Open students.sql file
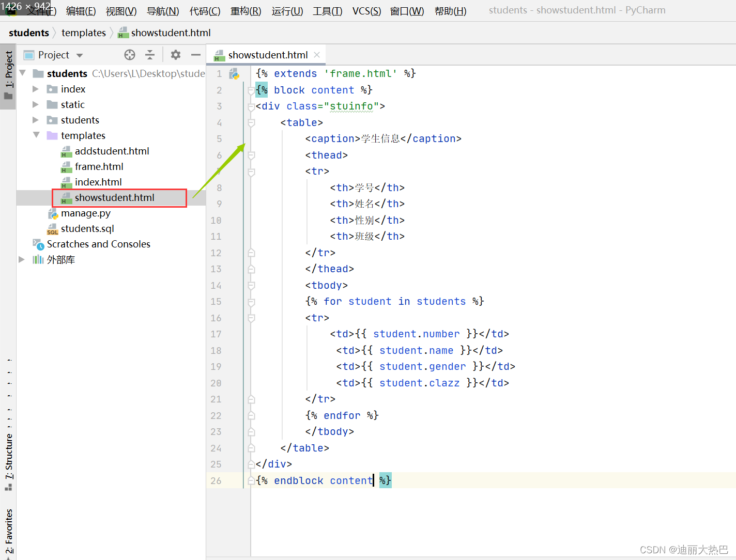 pyautogui.click(x=87, y=228)
